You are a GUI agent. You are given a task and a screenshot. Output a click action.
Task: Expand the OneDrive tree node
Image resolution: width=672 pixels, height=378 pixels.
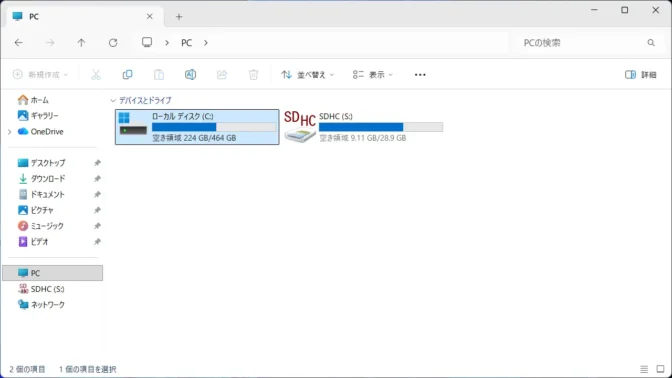[9, 132]
